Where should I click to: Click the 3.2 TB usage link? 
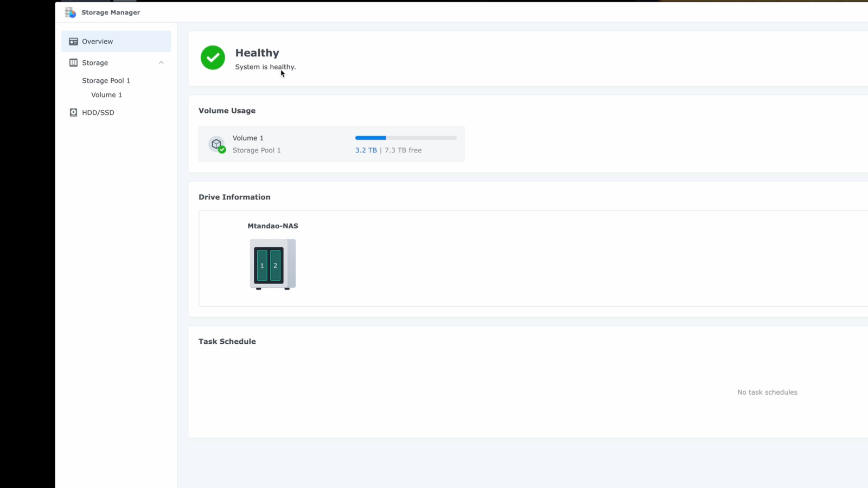366,150
